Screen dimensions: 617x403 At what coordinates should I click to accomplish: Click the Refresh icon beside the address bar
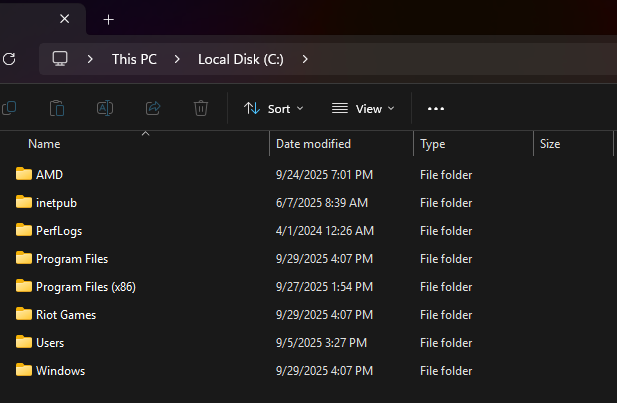click(x=10, y=59)
